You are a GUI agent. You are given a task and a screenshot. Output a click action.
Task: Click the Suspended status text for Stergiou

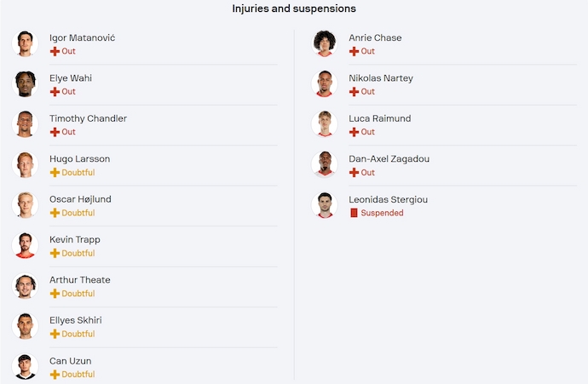pos(382,213)
